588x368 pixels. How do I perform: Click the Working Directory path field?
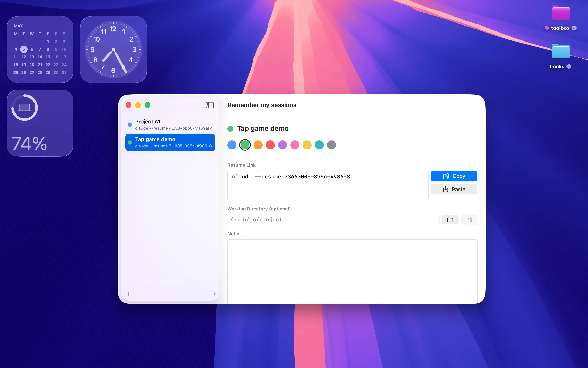point(333,220)
